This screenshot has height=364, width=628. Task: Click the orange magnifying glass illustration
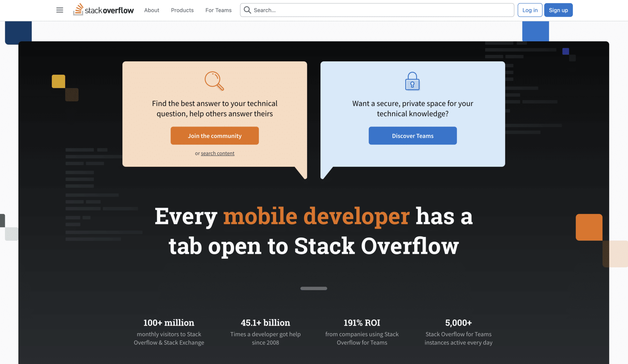(214, 81)
